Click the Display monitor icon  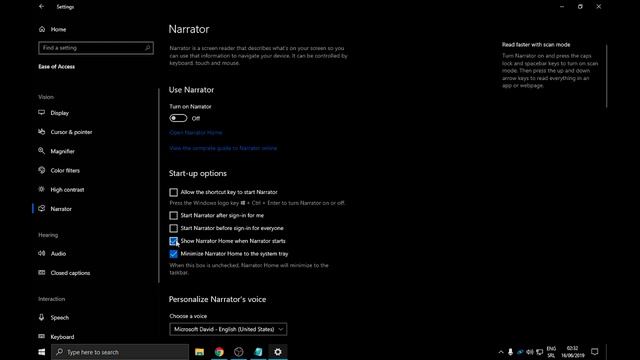tap(42, 113)
